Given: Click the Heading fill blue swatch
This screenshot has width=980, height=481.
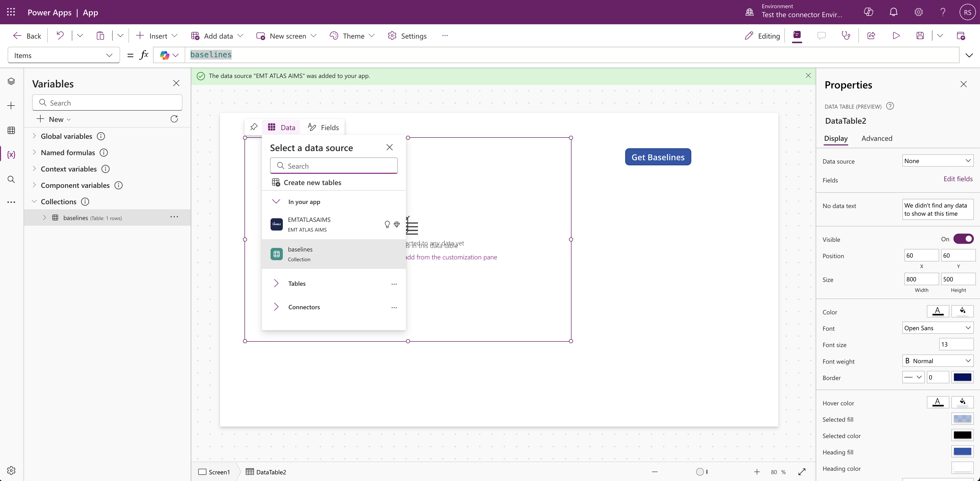Looking at the screenshot, I should pyautogui.click(x=962, y=452).
